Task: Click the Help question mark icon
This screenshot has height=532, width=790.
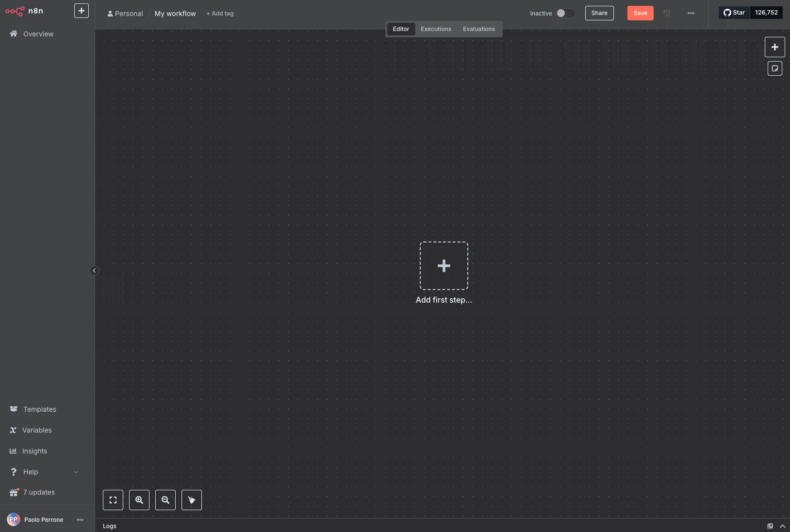Action: point(14,472)
